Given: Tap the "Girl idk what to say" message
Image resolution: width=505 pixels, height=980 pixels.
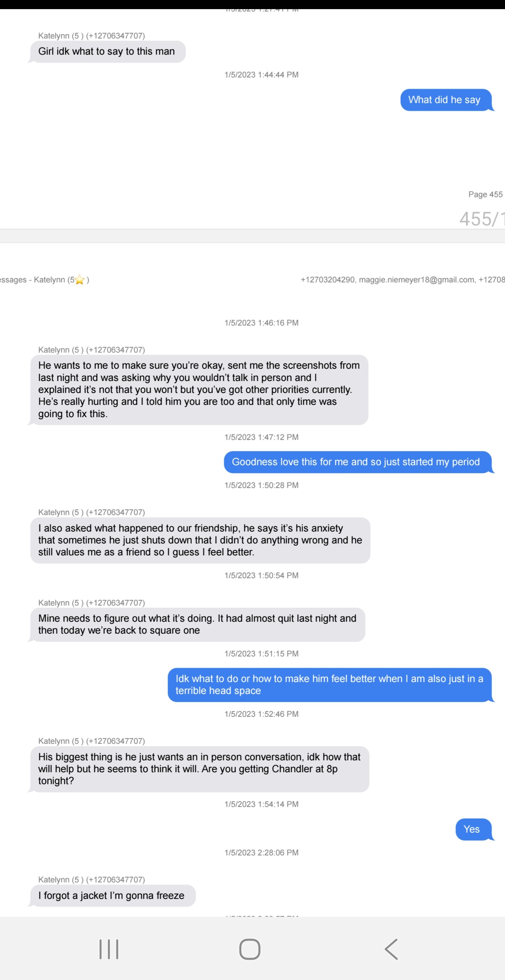Looking at the screenshot, I should coord(107,51).
